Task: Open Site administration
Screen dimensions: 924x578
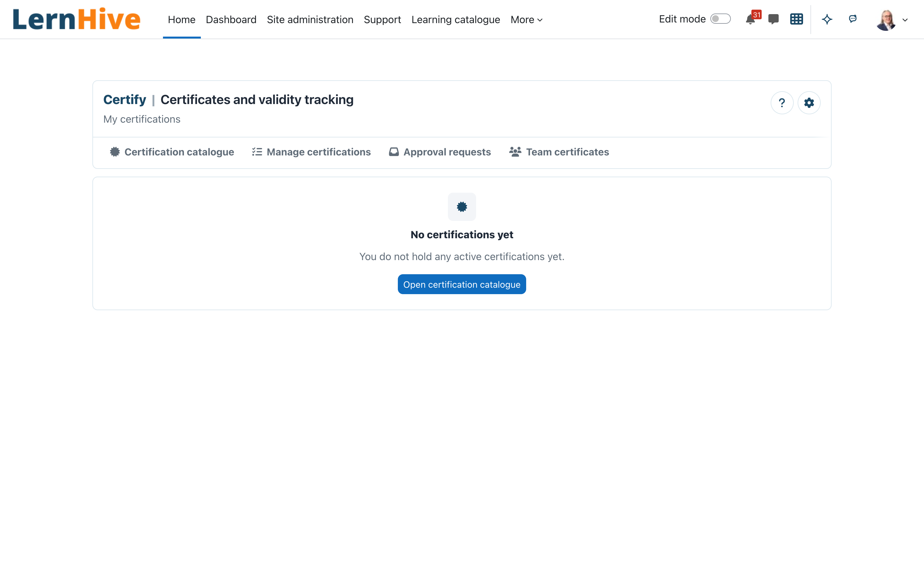Action: 310,20
